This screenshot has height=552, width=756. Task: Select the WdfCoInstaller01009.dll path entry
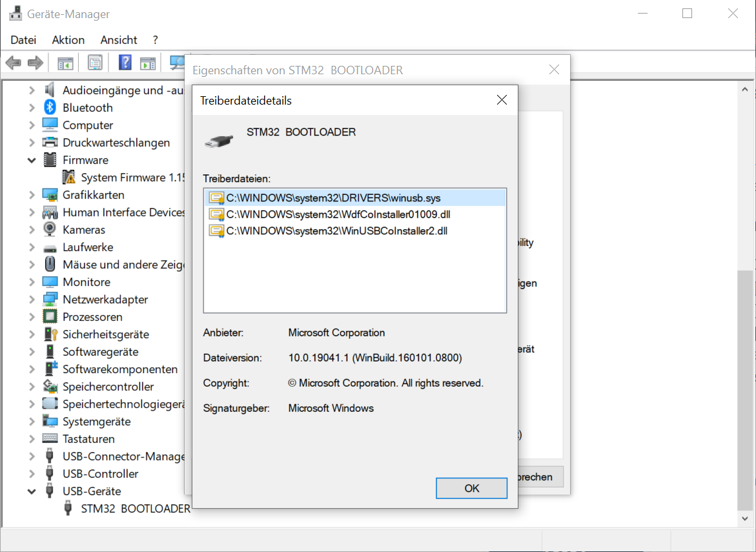(338, 214)
